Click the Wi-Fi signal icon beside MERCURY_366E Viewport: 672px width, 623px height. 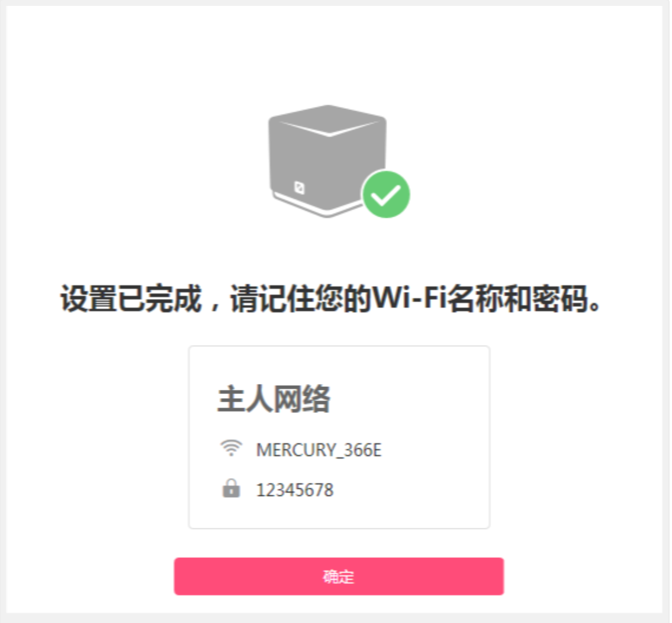(x=231, y=448)
